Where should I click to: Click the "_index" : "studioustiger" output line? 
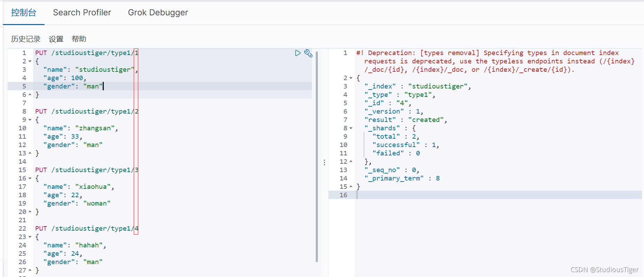click(418, 86)
